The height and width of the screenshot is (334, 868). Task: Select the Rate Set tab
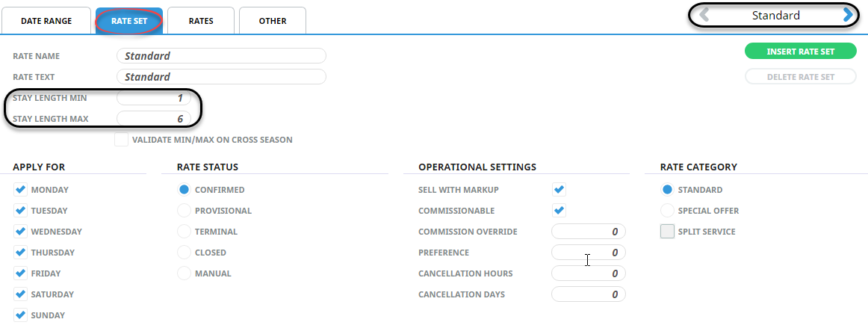(x=129, y=21)
